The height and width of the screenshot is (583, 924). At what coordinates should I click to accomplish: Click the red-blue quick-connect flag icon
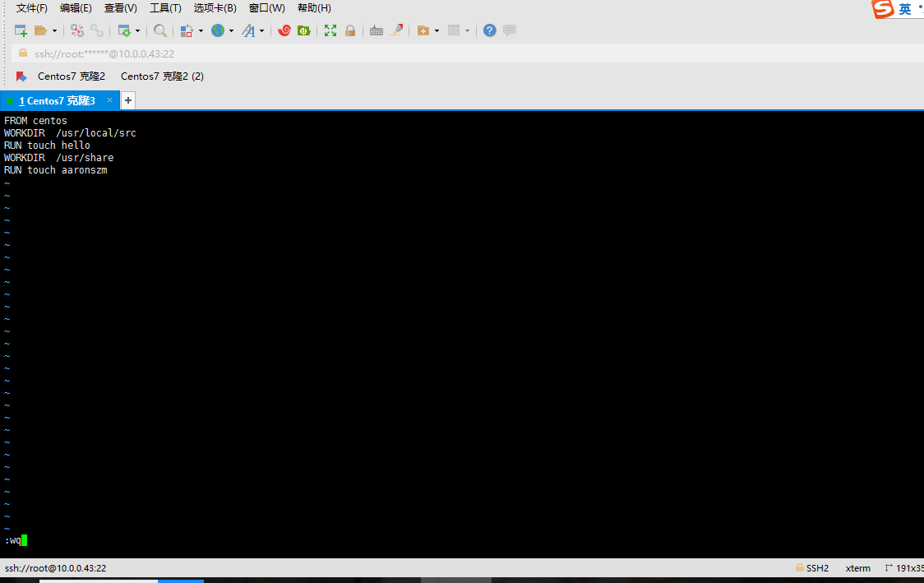pyautogui.click(x=21, y=76)
